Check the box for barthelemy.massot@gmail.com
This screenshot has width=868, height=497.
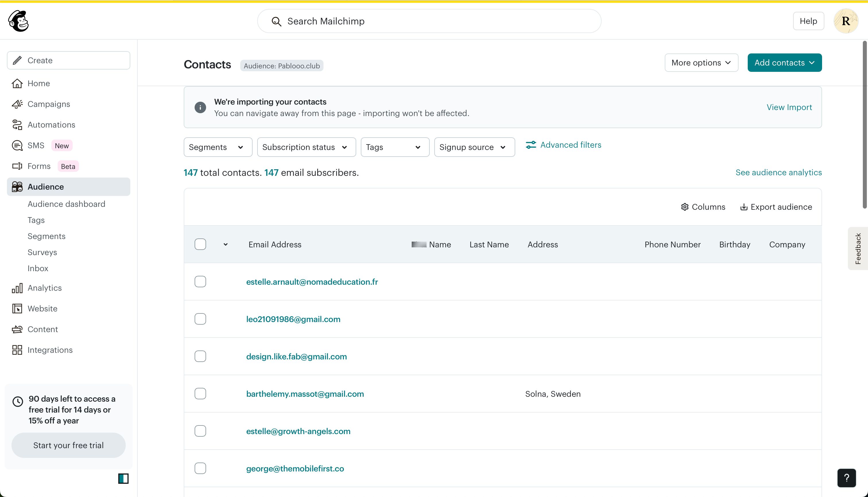(200, 394)
